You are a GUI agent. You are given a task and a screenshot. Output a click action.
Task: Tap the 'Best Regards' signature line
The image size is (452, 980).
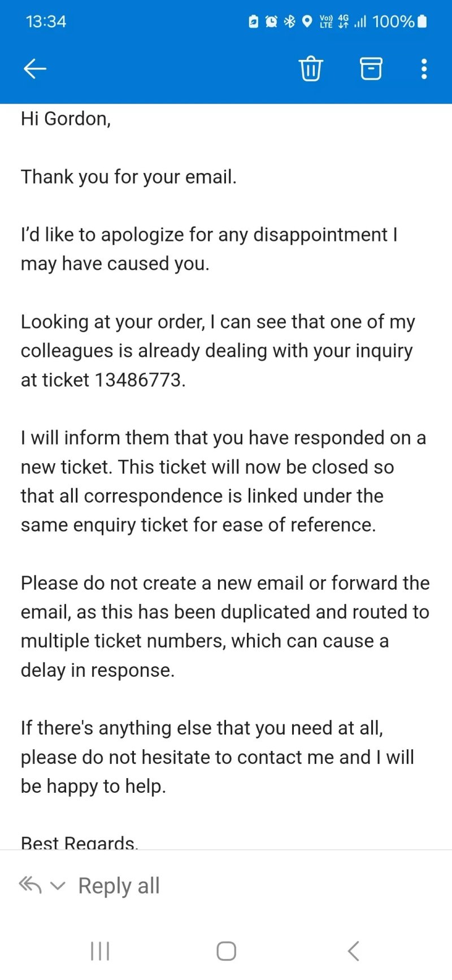(x=79, y=842)
